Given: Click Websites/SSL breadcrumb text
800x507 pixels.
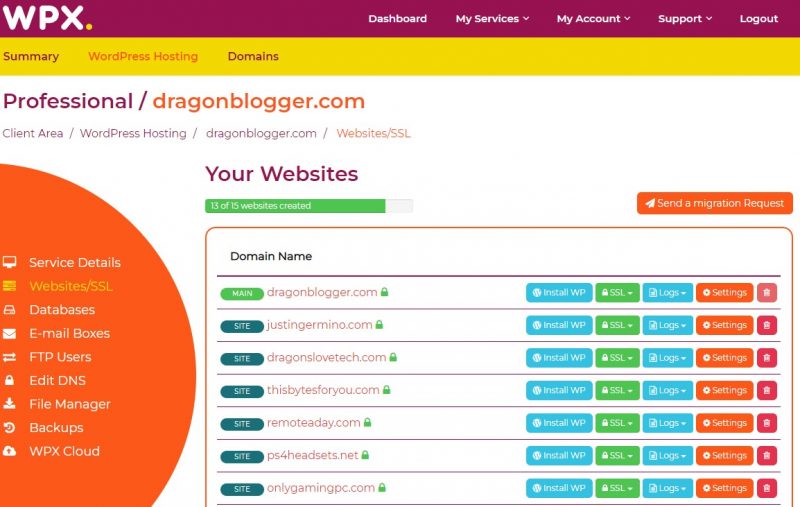Looking at the screenshot, I should pos(373,133).
